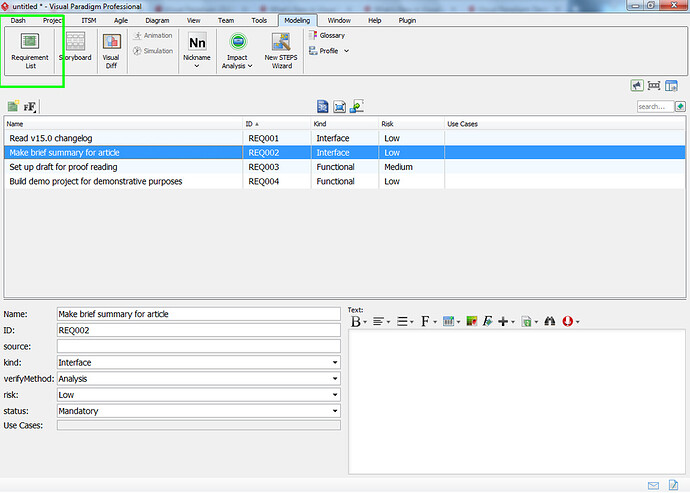Click the REQ003 ID cell
The width and height of the screenshot is (690, 493).
[276, 167]
